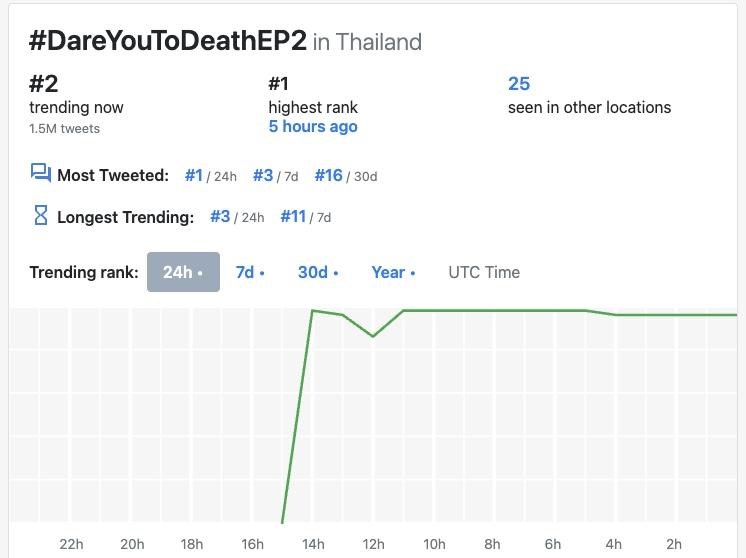746x558 pixels.
Task: Click the 22h label on chart axis
Action: pos(71,544)
